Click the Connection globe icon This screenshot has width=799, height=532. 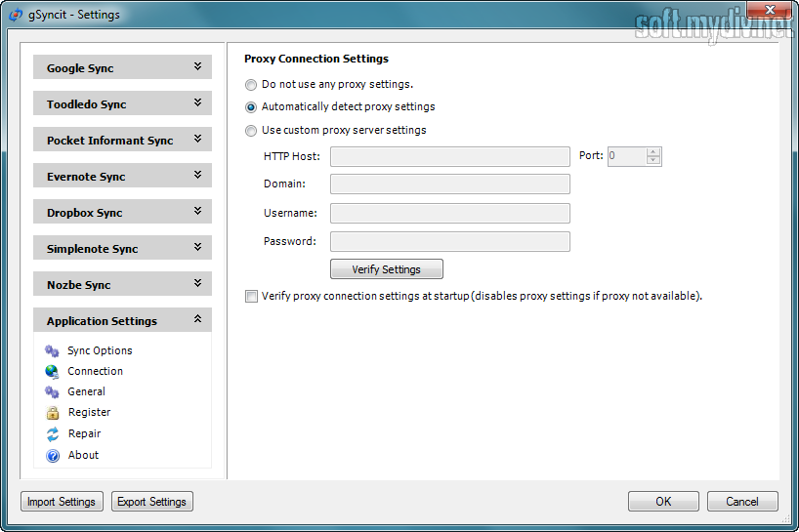point(53,371)
